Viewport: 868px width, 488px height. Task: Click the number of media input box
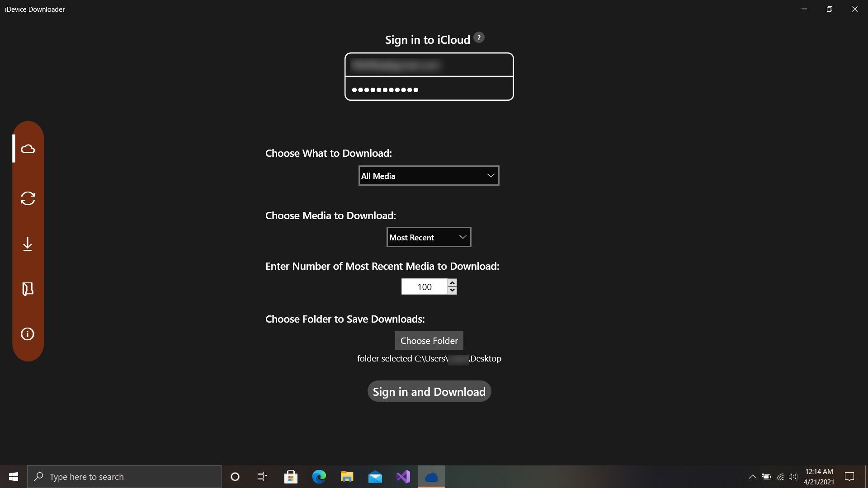click(424, 287)
